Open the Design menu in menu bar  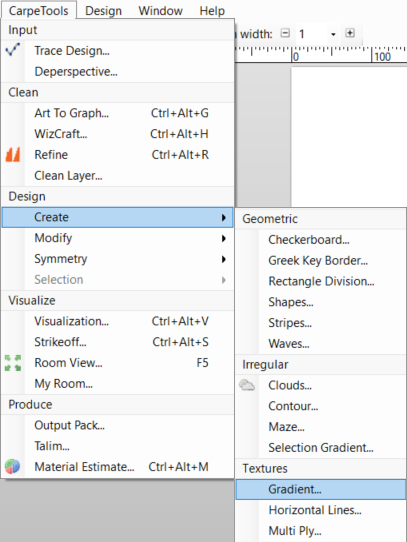[103, 11]
